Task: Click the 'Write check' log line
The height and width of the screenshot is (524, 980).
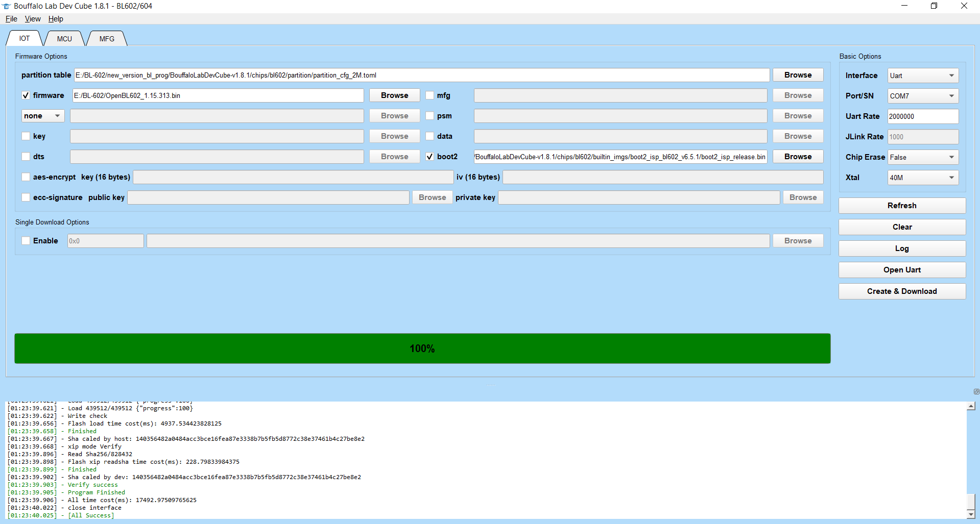Action: pos(57,416)
